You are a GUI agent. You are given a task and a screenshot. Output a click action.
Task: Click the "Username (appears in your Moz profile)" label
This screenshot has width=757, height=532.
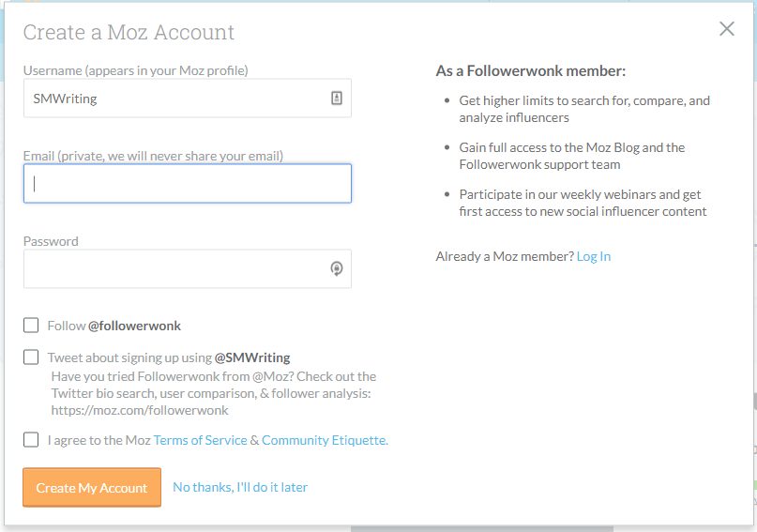point(135,70)
